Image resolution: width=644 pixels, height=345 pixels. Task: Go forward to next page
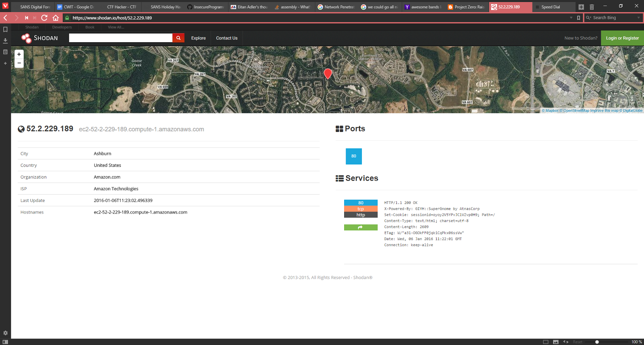click(17, 18)
